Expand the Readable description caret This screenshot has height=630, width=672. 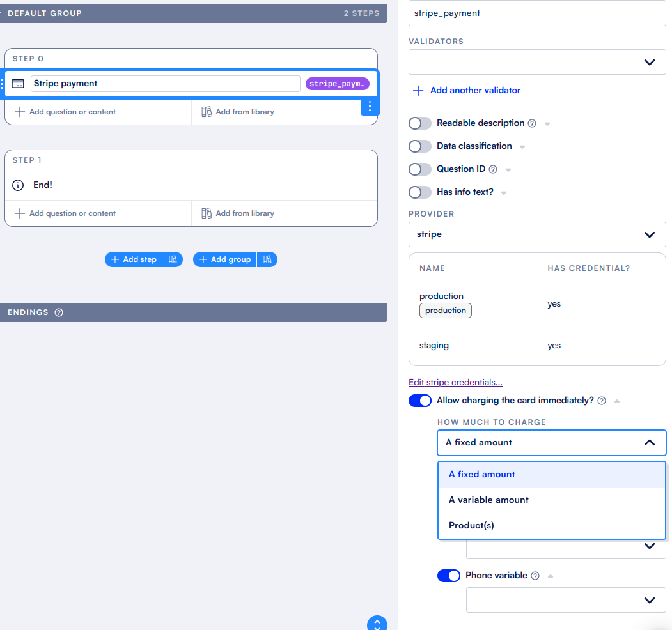[547, 124]
